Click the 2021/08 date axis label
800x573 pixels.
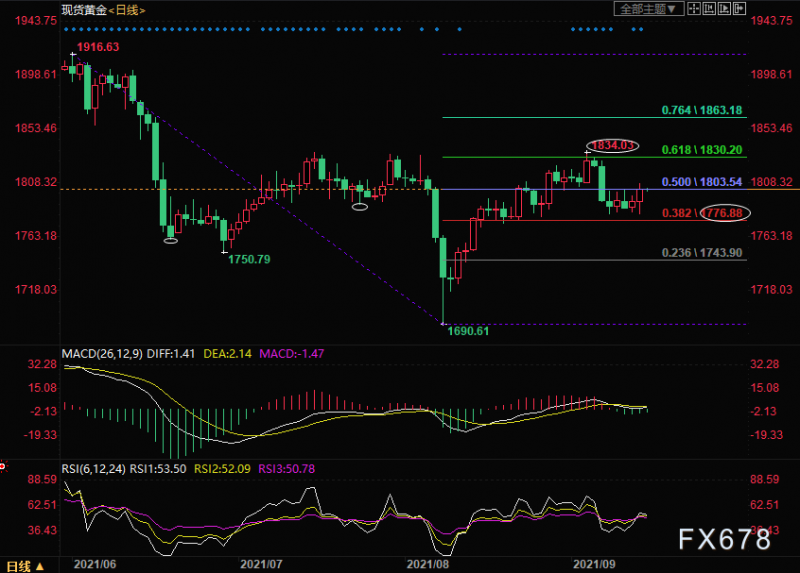428,564
